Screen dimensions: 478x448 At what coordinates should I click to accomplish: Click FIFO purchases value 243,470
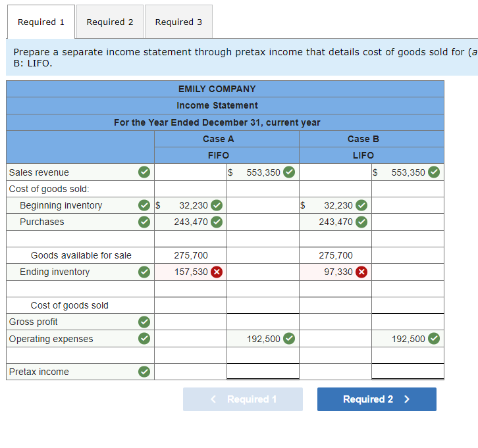[x=191, y=222]
